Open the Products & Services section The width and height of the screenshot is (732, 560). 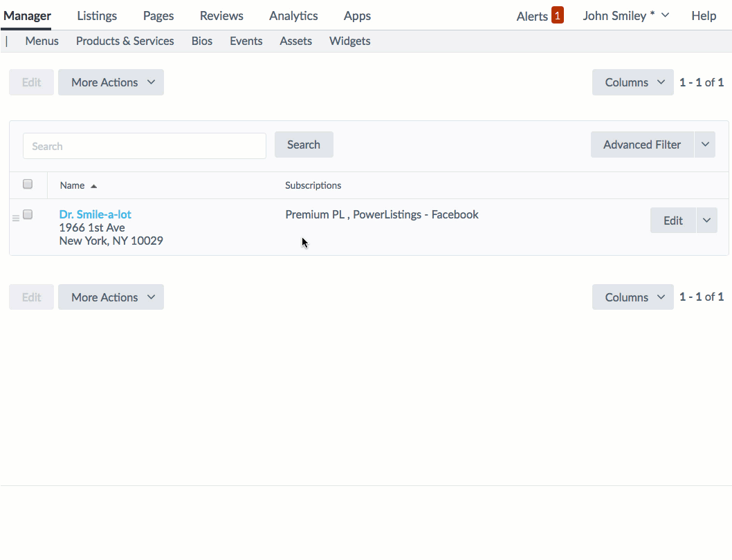coord(125,41)
